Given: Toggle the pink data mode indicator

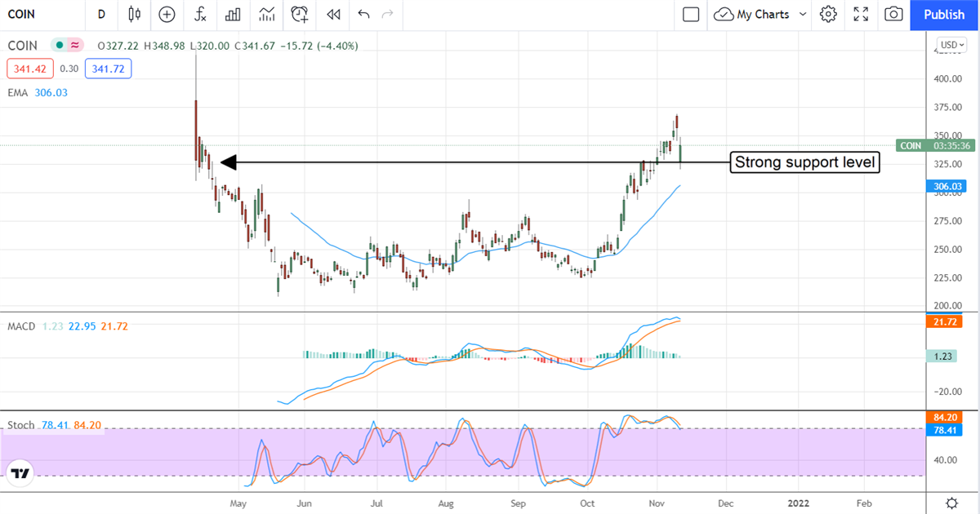Looking at the screenshot, I should [76, 45].
